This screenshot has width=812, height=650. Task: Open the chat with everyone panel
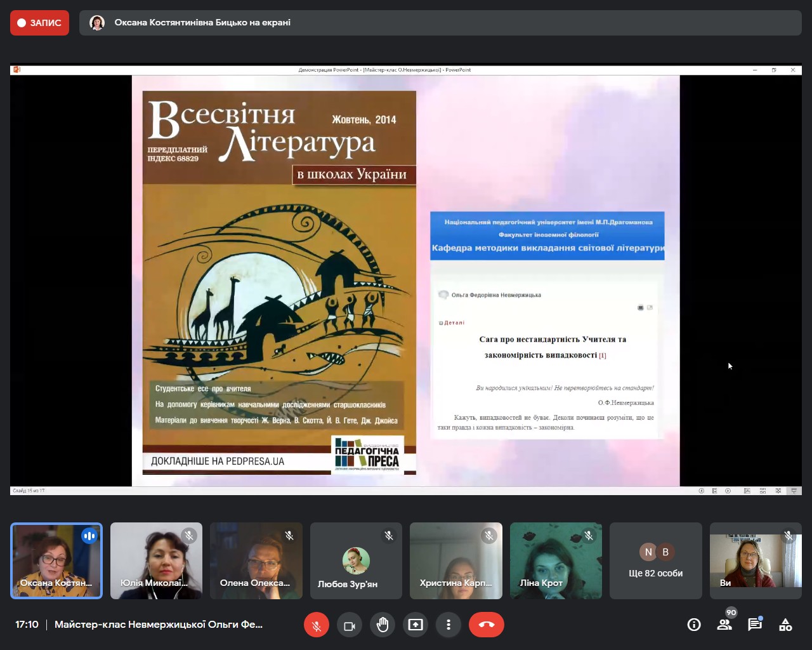point(755,625)
